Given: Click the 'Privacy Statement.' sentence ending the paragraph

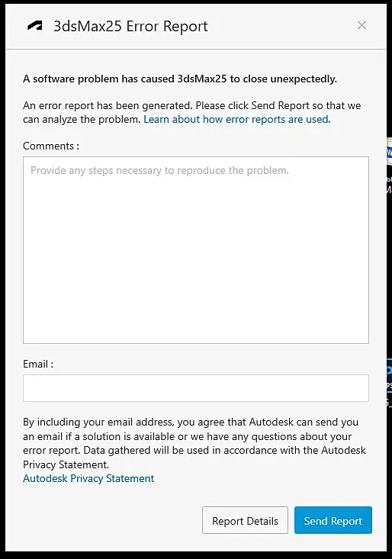Looking at the screenshot, I should [x=66, y=464].
